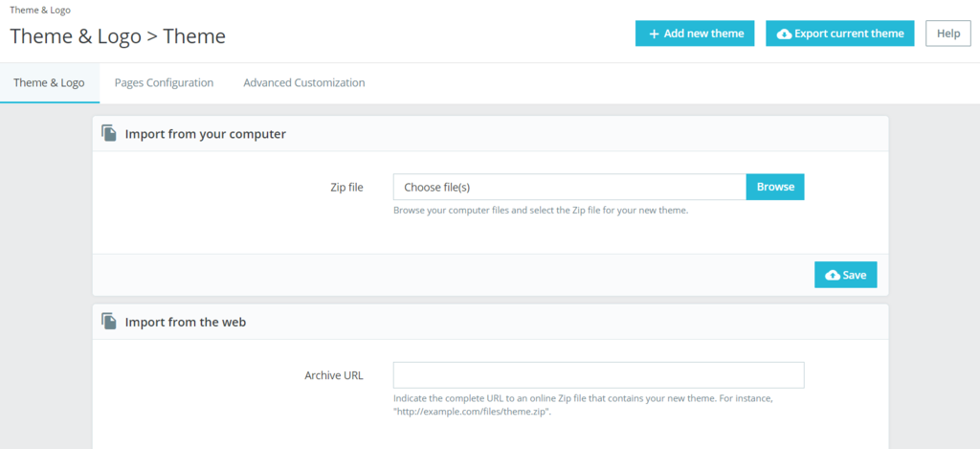Click the cloud upload icon on Save
This screenshot has height=449, width=980.
coord(833,275)
